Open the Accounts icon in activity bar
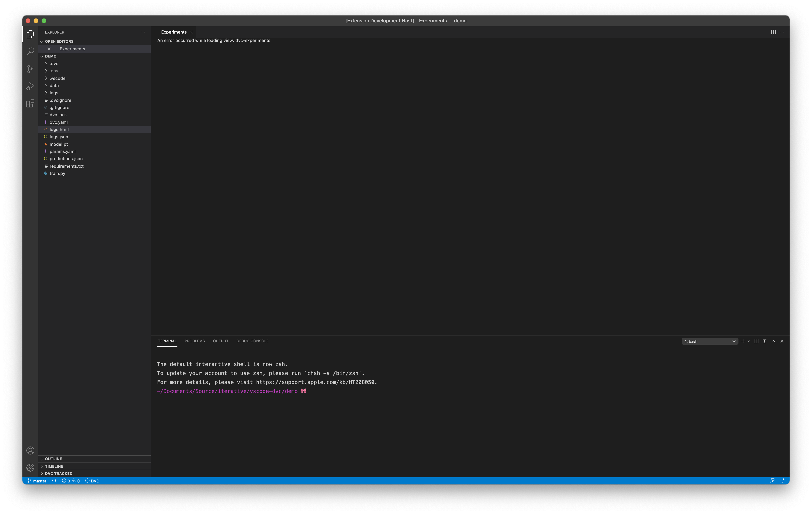This screenshot has width=812, height=514. 30,450
